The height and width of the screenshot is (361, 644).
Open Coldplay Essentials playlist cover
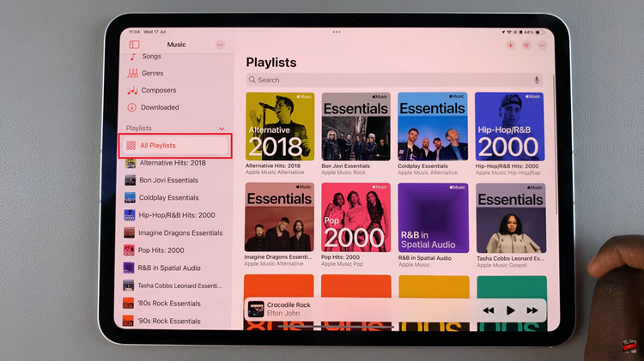[x=433, y=126]
